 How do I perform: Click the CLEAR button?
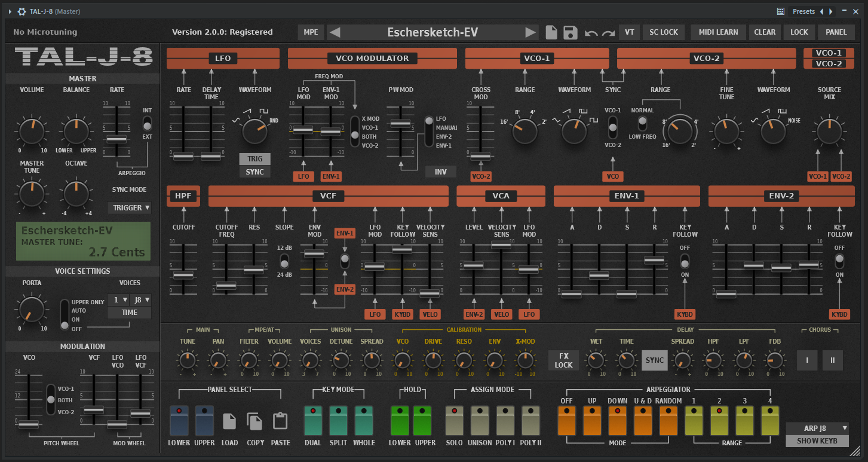765,32
